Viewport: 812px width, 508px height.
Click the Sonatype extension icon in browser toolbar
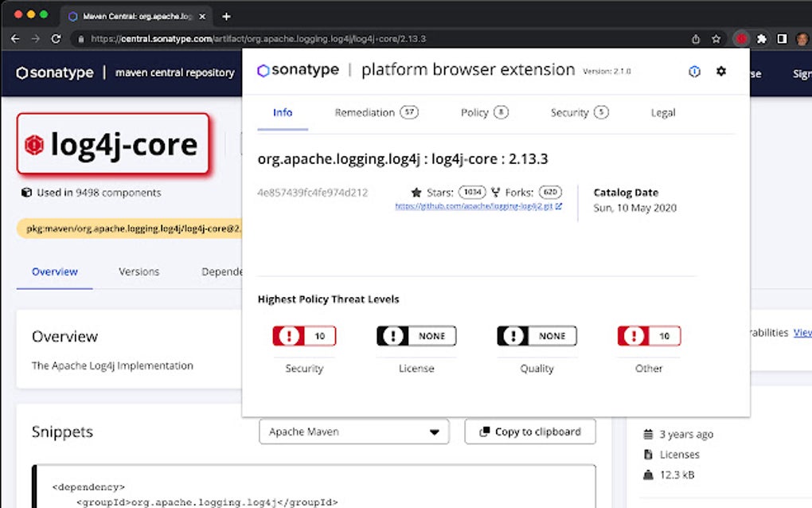(x=740, y=37)
